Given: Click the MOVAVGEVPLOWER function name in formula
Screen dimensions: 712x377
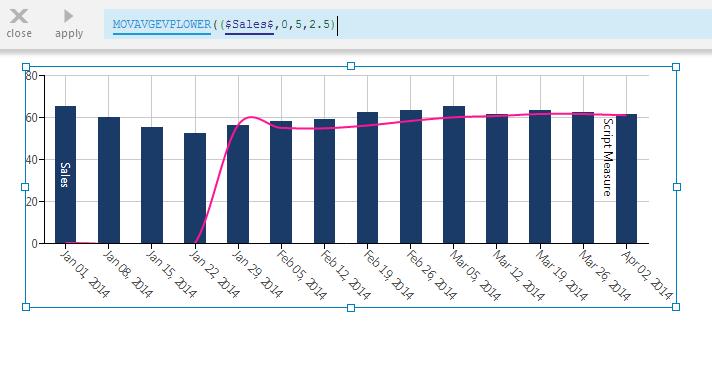Looking at the screenshot, I should click(x=162, y=24).
